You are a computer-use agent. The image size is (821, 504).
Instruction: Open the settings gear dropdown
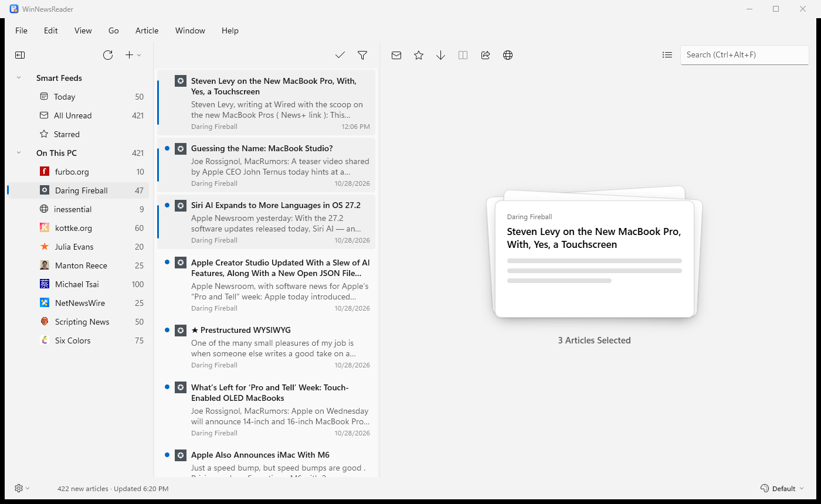(22, 488)
